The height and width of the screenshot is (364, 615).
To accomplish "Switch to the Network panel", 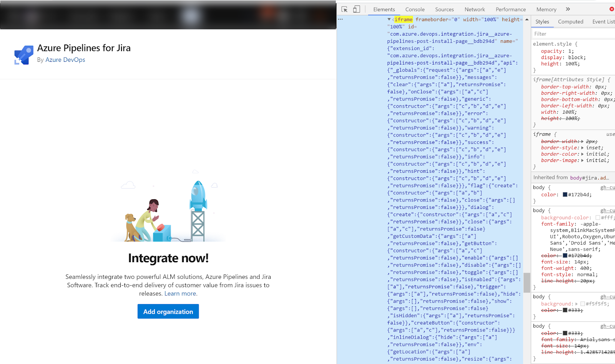I will pyautogui.click(x=475, y=9).
